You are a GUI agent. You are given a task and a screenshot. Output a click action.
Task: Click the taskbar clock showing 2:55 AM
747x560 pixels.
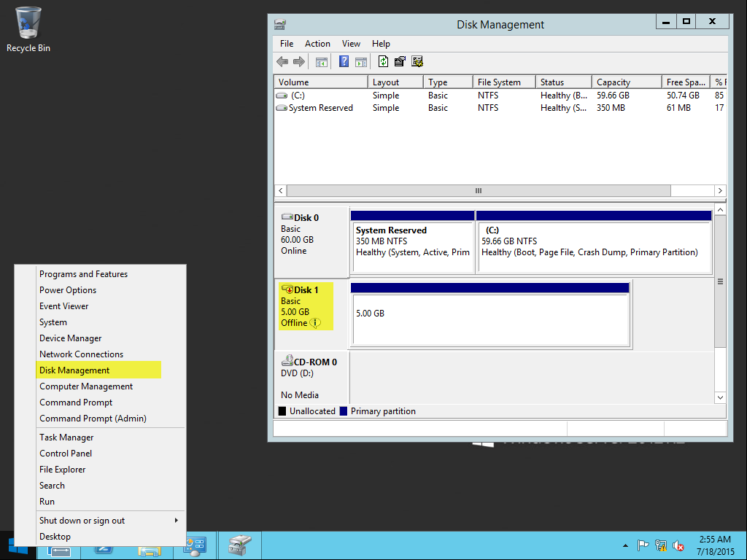(715, 545)
